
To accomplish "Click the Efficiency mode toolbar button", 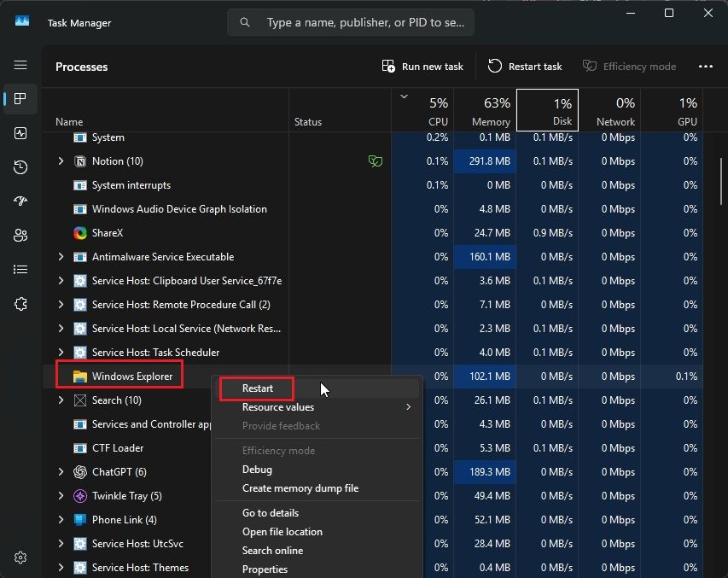I will pyautogui.click(x=630, y=67).
